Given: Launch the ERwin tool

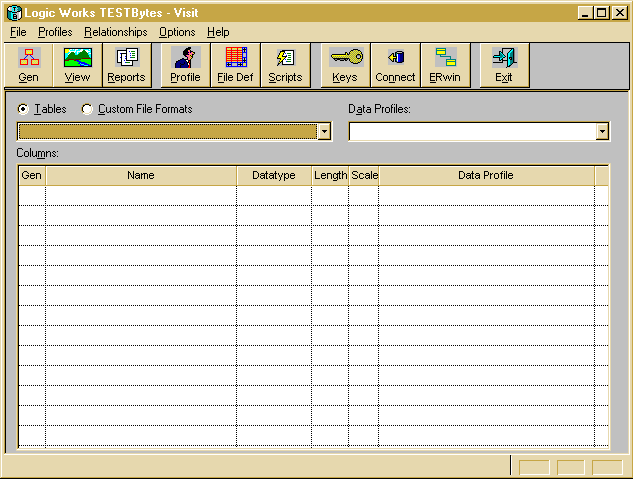Looking at the screenshot, I should pyautogui.click(x=445, y=65).
